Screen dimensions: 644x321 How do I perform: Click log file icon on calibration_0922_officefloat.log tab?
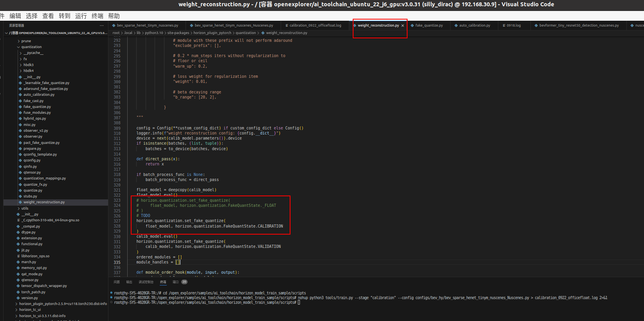coord(287,25)
